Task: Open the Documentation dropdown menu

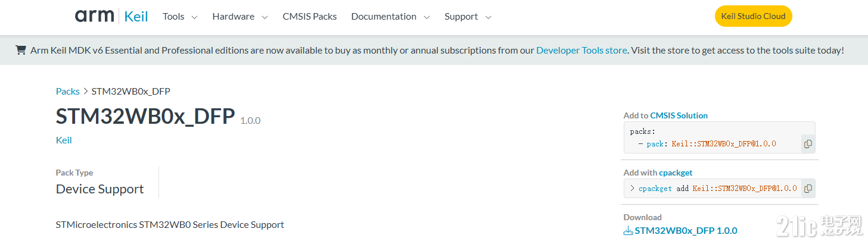Action: tap(390, 17)
